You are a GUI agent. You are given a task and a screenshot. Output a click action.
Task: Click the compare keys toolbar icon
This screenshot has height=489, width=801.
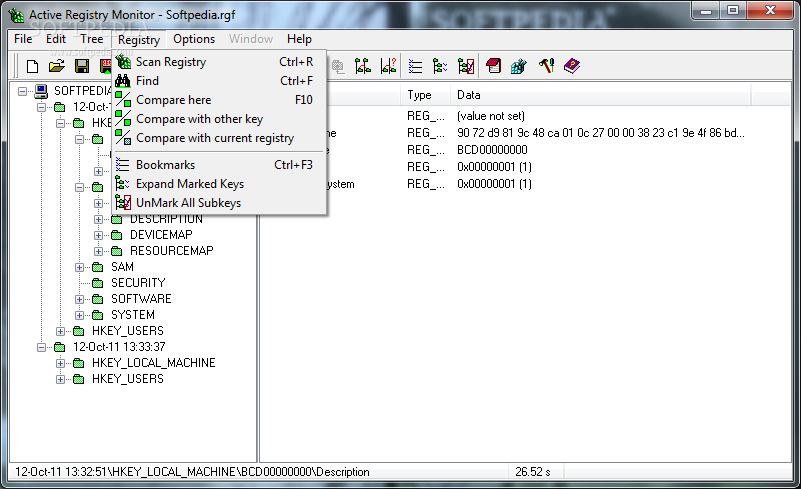pos(363,66)
